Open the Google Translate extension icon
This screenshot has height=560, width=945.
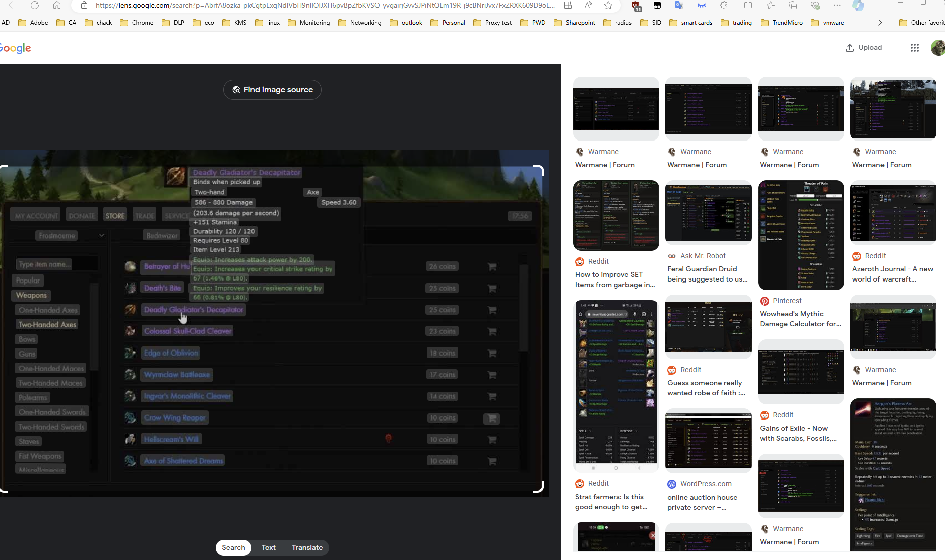(x=679, y=5)
